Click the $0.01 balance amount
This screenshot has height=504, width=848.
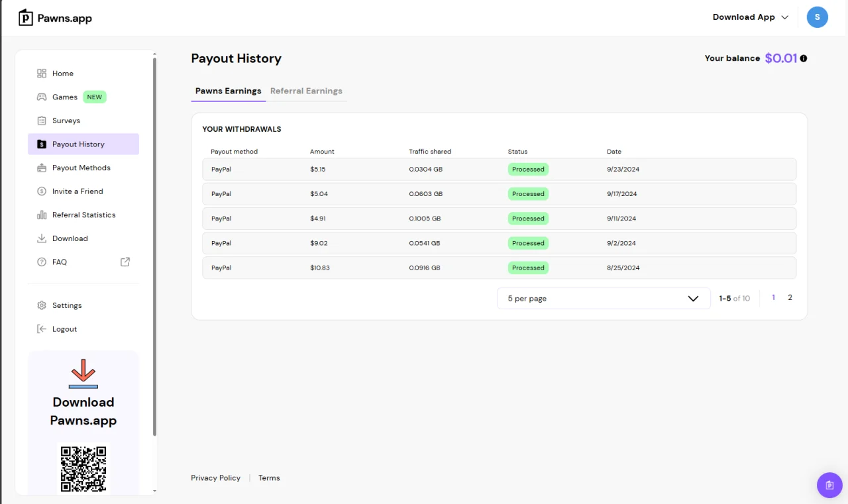click(x=781, y=58)
